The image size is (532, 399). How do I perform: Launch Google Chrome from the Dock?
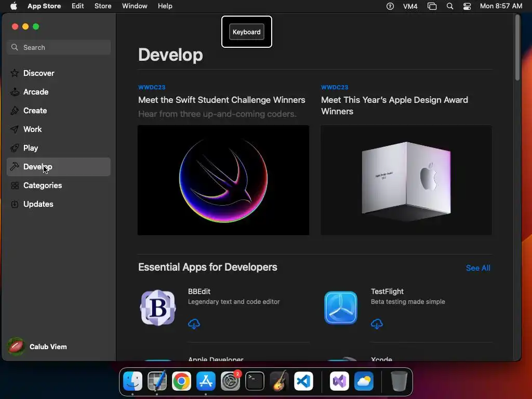coord(181,381)
